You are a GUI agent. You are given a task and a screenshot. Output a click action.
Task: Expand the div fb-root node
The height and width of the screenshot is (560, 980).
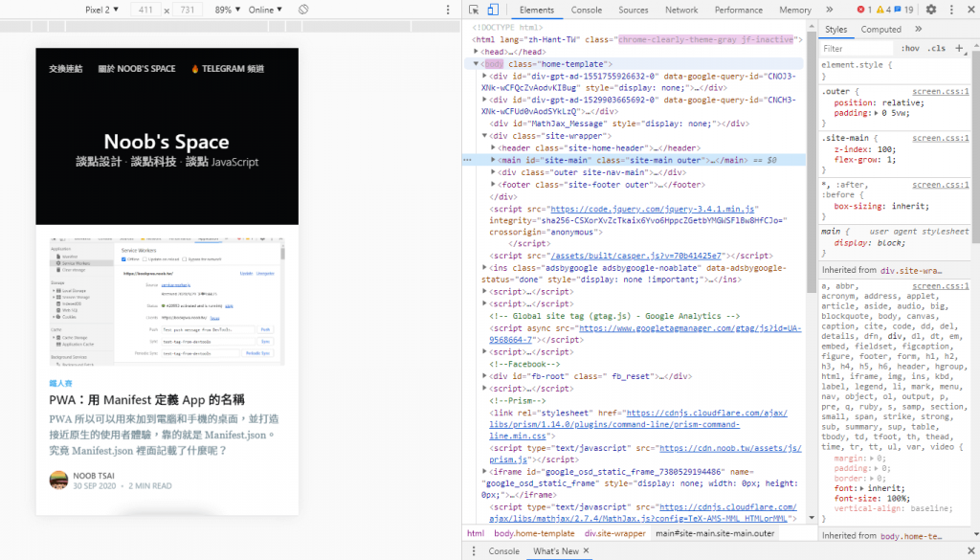click(x=484, y=376)
